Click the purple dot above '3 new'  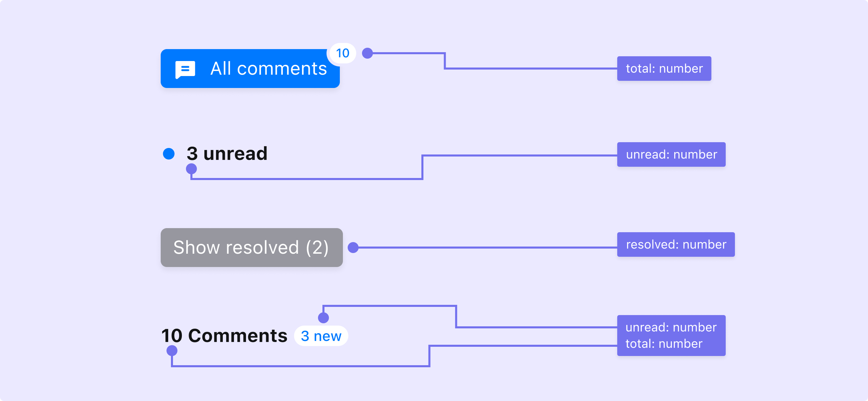tap(323, 318)
